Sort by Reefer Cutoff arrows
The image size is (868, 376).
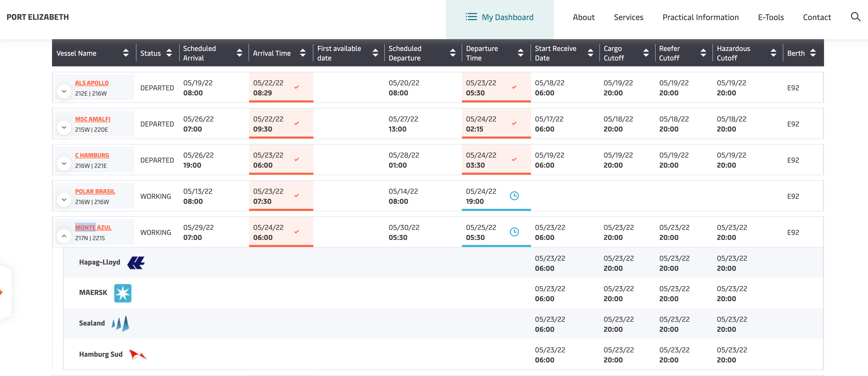[703, 53]
